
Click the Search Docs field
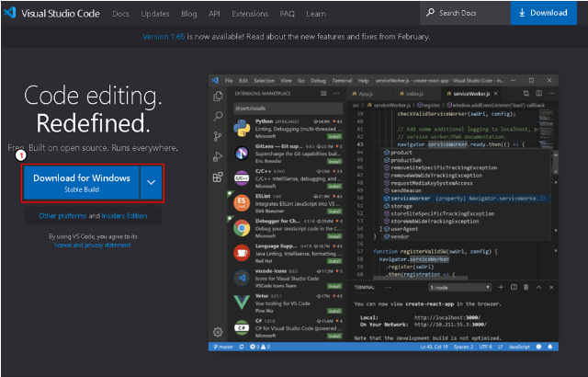[465, 13]
